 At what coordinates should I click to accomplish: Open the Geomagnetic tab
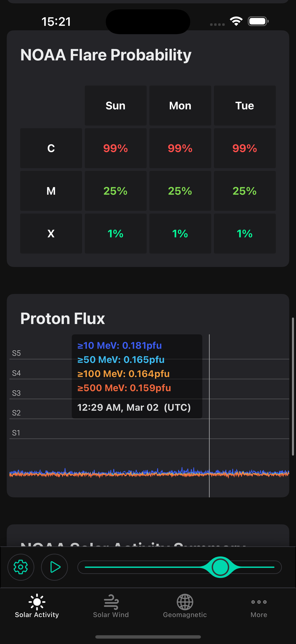(x=185, y=607)
